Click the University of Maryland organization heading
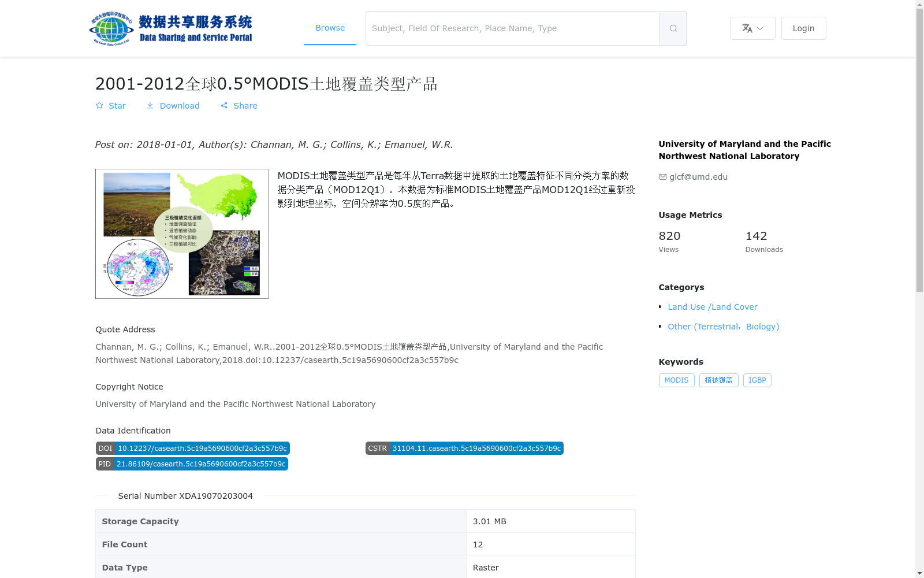Image resolution: width=924 pixels, height=578 pixels. (745, 150)
